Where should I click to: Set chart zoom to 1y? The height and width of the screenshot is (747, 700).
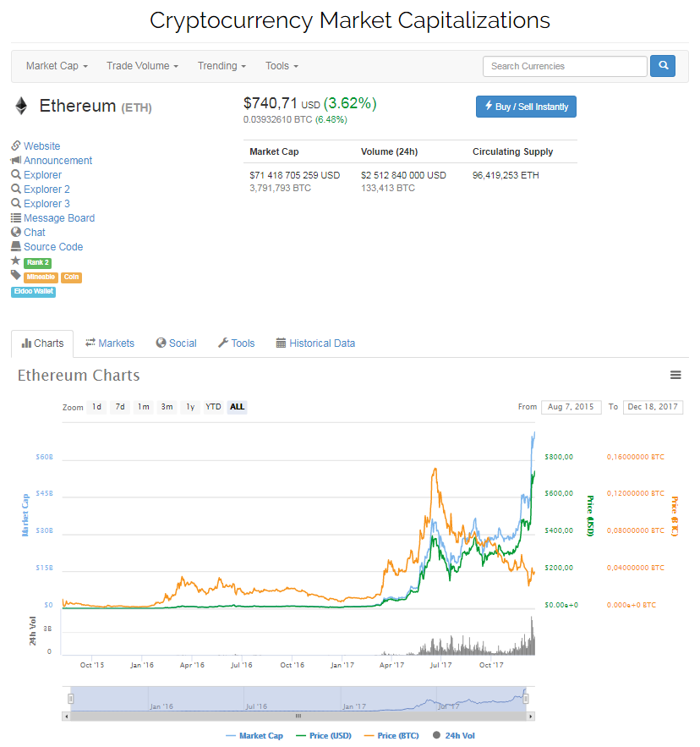[x=190, y=407]
